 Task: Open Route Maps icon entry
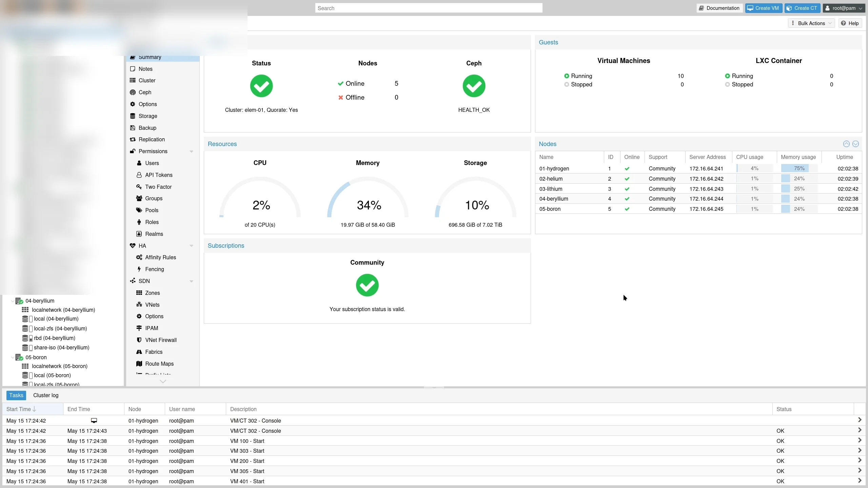[x=139, y=364]
